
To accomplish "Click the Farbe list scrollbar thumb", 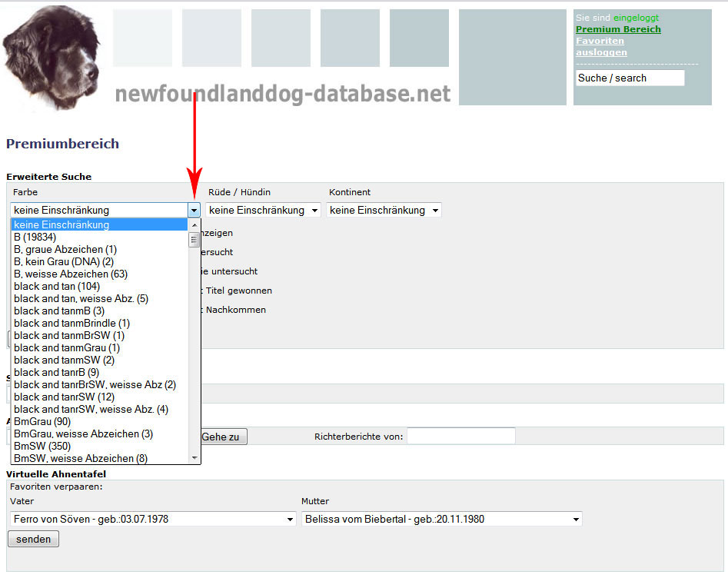I will coord(194,240).
